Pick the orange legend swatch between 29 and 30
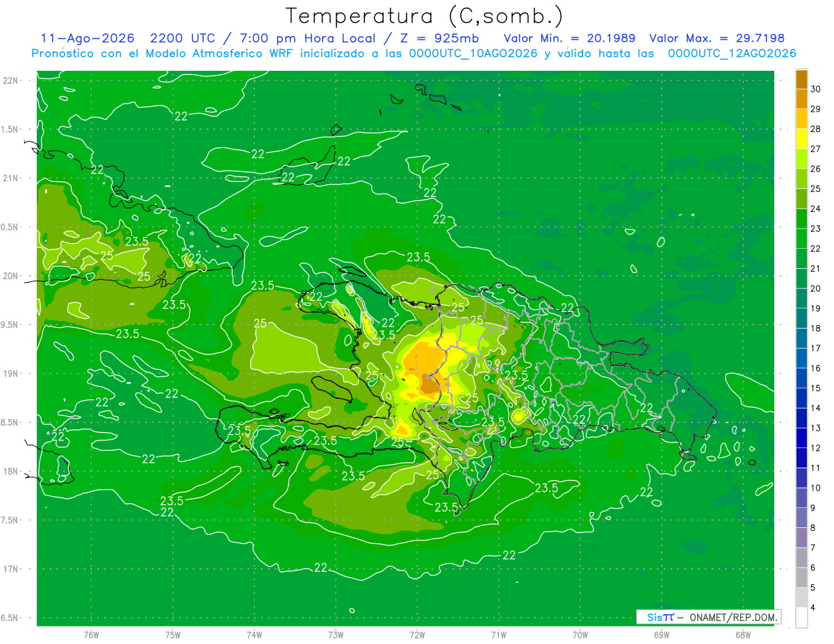 (801, 99)
